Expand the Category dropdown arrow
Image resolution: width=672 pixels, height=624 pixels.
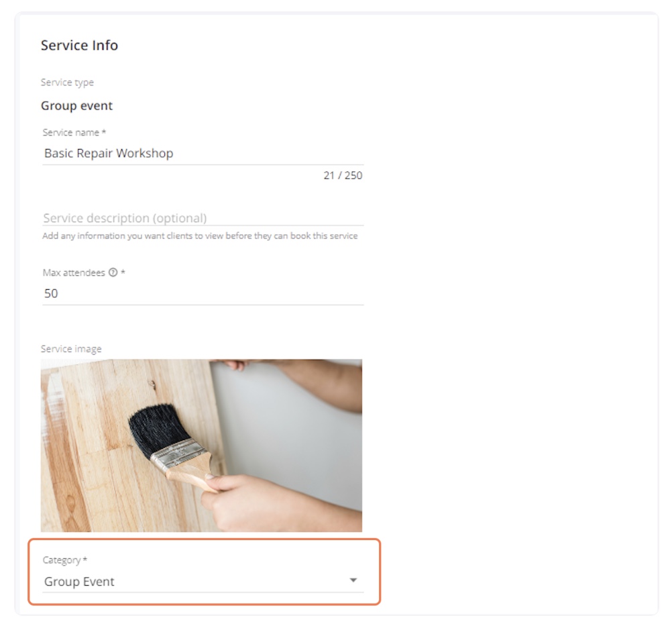pos(353,580)
